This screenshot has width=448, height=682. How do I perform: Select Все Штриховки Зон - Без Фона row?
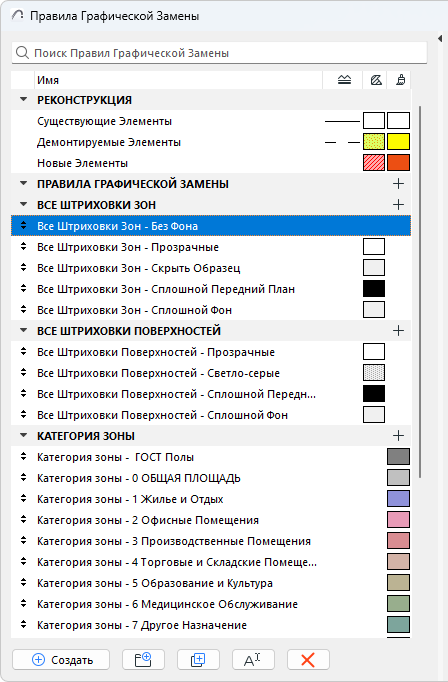coord(211,226)
